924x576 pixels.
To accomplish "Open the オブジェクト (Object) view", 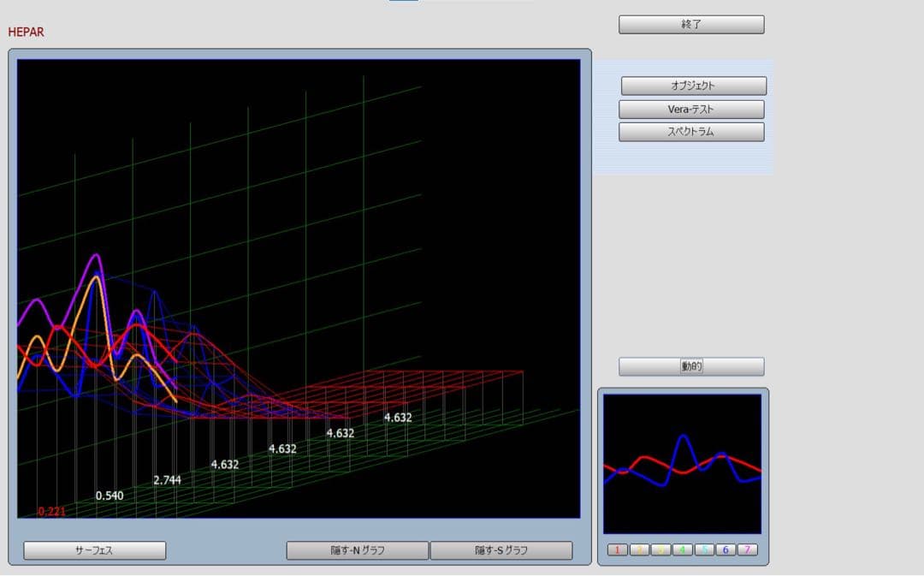I will coord(693,86).
